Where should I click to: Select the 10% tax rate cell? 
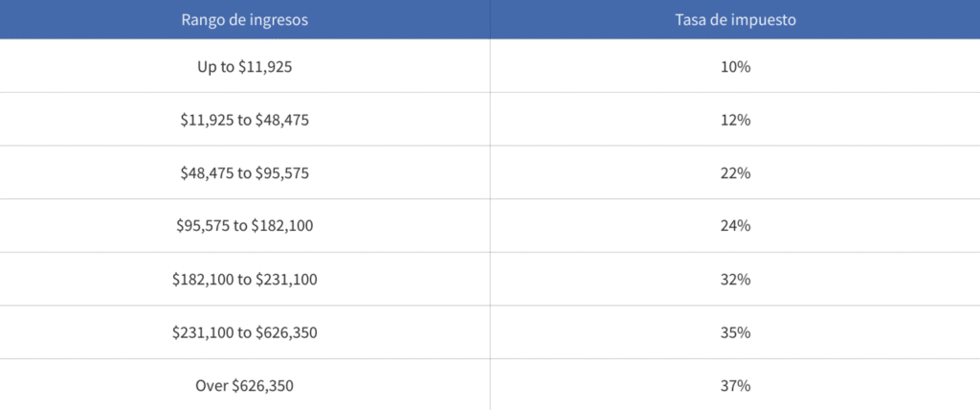pyautogui.click(x=736, y=67)
